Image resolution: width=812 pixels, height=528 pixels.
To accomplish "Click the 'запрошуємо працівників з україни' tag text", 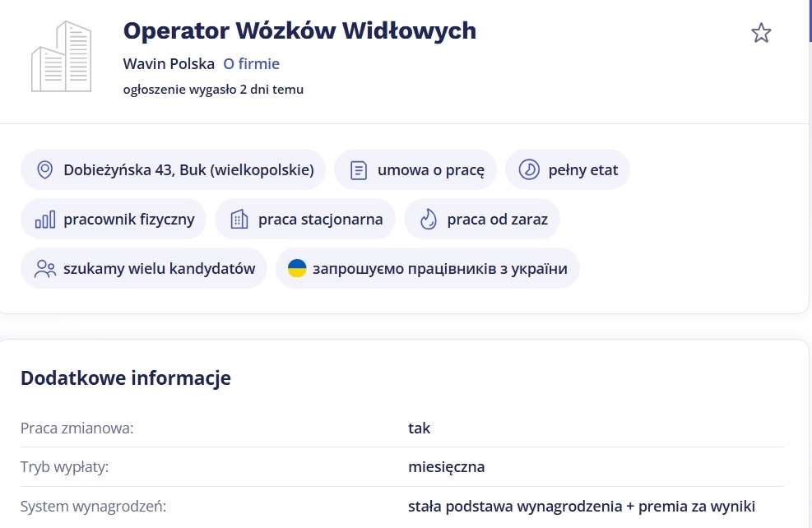I will tap(439, 269).
